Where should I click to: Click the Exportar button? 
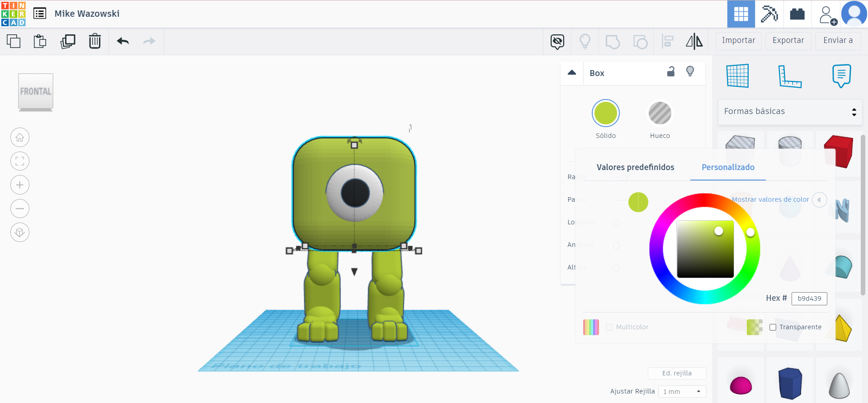coord(788,41)
